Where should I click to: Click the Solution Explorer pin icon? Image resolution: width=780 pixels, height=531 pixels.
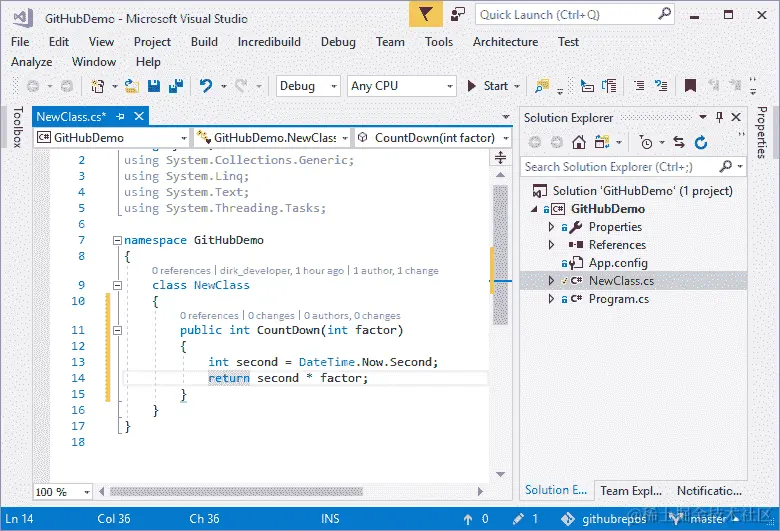point(719,117)
